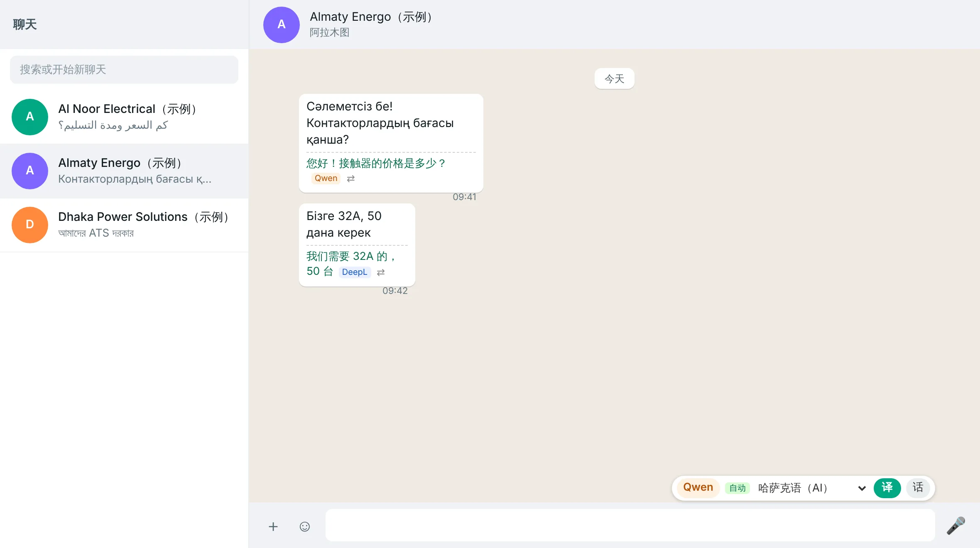This screenshot has height=548, width=980.
Task: Select the Almaty Energo conversation row
Action: pos(124,171)
